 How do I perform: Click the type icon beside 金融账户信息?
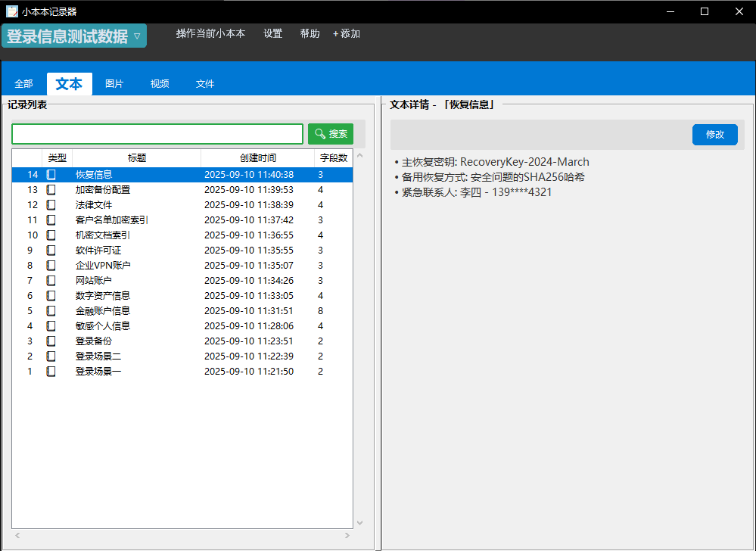(51, 311)
